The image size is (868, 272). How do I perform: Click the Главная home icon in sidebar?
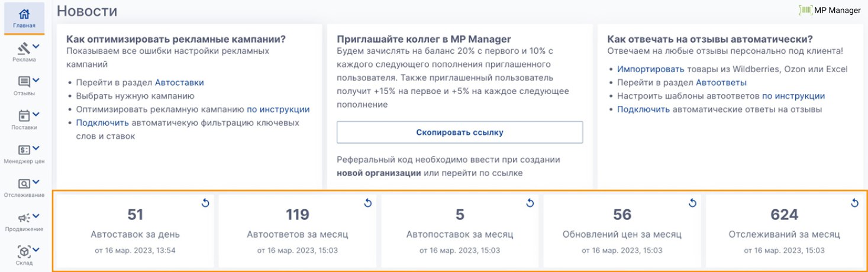tap(24, 14)
